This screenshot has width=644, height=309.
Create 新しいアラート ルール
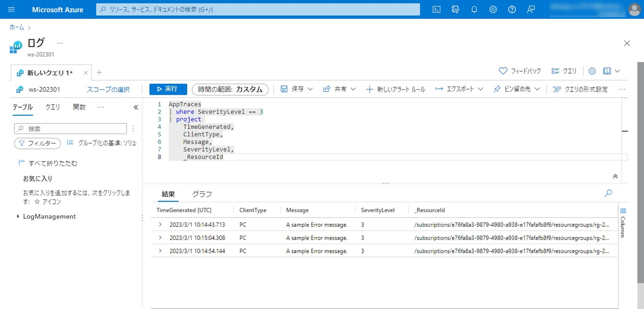[x=396, y=89]
